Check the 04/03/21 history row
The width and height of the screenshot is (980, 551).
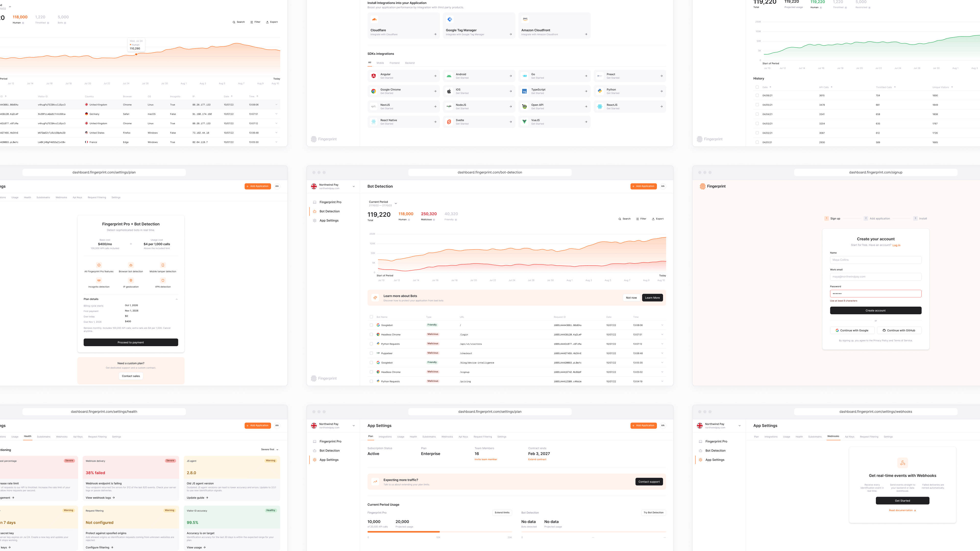tap(757, 123)
